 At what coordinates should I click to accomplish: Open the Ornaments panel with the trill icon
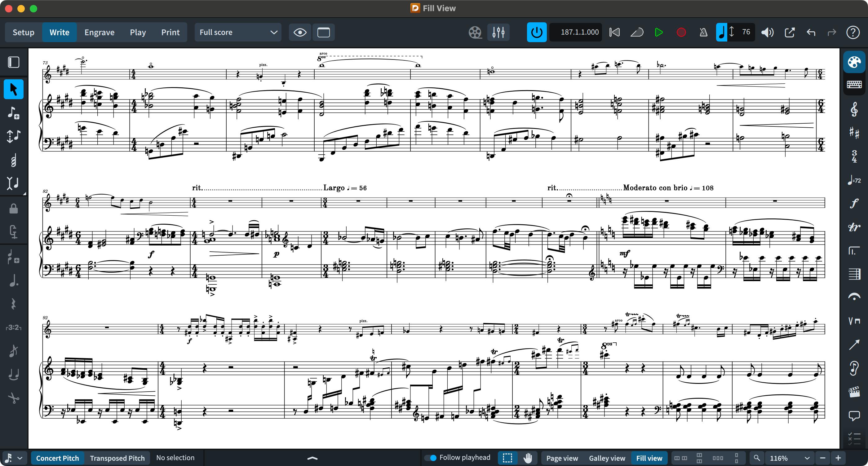pos(855,227)
